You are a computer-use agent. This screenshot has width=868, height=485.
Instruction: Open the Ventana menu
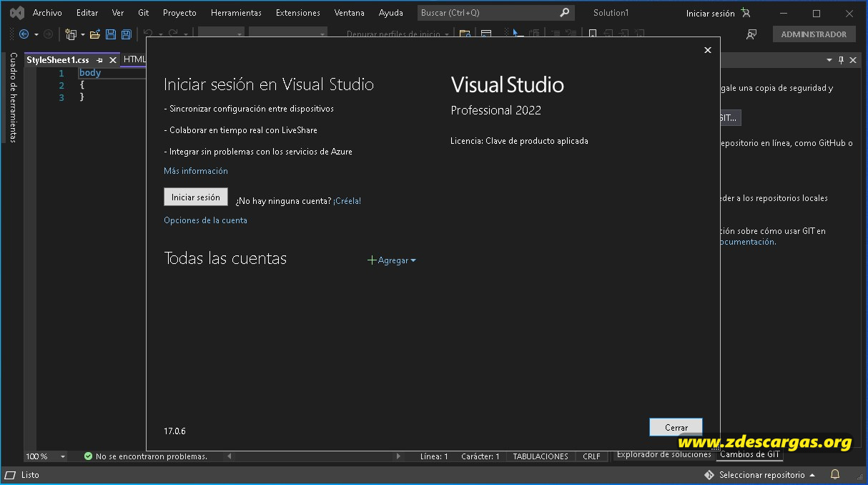pyautogui.click(x=350, y=13)
